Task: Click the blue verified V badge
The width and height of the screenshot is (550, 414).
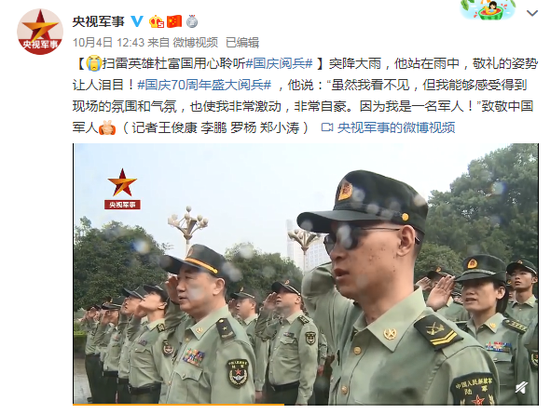Action: pyautogui.click(x=137, y=21)
